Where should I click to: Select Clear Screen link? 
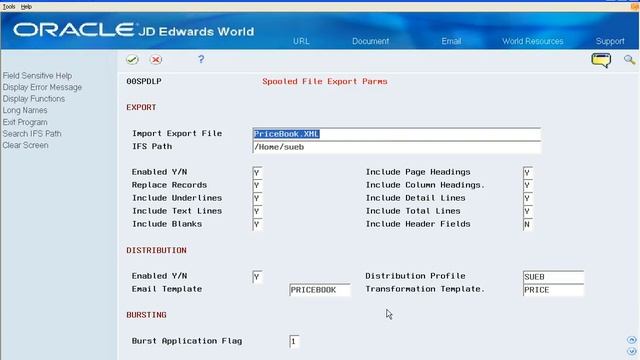[x=25, y=145]
